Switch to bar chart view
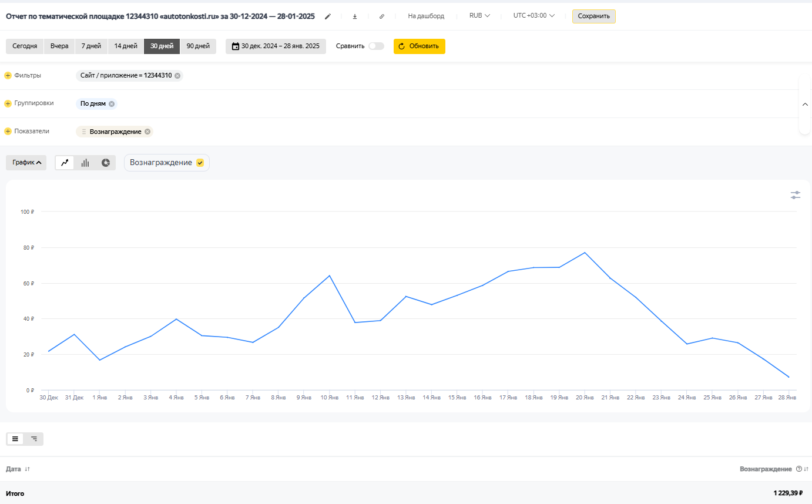This screenshot has width=812, height=504. point(85,163)
